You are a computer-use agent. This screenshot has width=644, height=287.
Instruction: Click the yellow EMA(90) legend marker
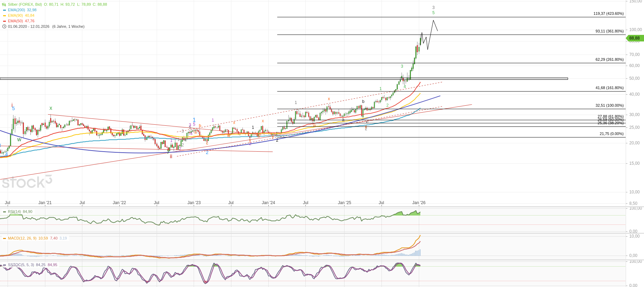tap(4, 16)
